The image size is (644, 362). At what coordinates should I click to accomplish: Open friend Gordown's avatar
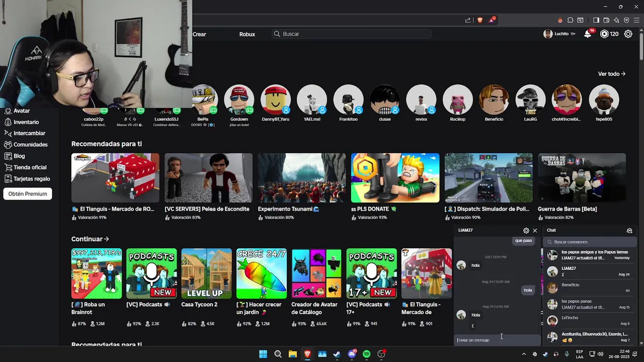tap(239, 100)
